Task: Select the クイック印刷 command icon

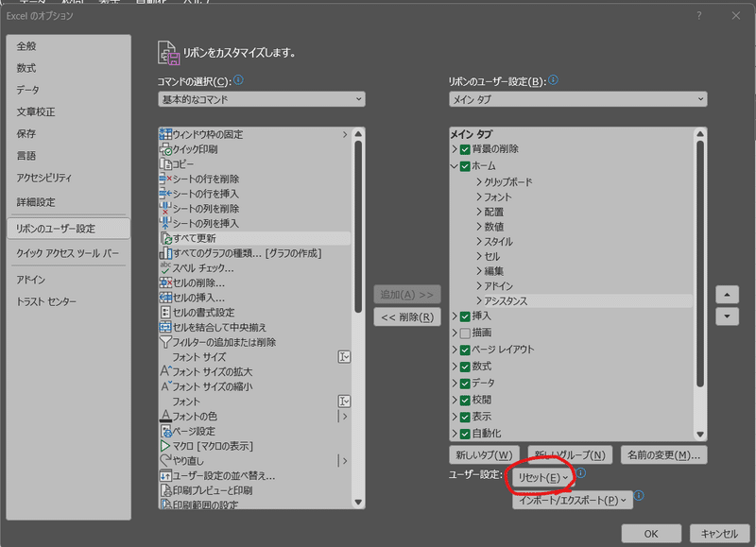Action: (165, 149)
